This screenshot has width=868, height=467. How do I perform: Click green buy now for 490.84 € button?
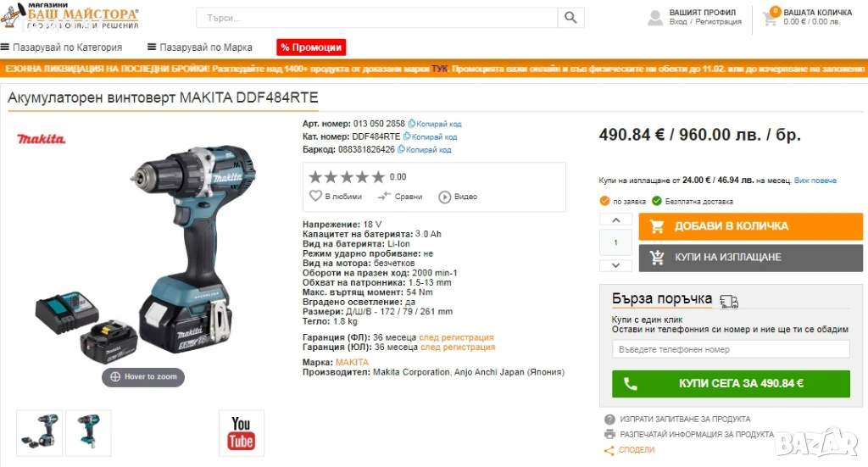731,383
